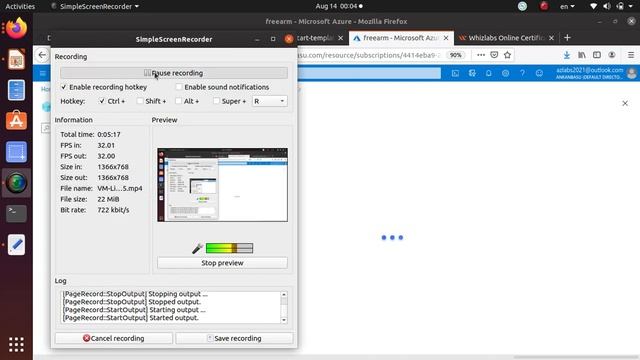Click Stop preview button
This screenshot has height=360, width=640.
(x=222, y=263)
